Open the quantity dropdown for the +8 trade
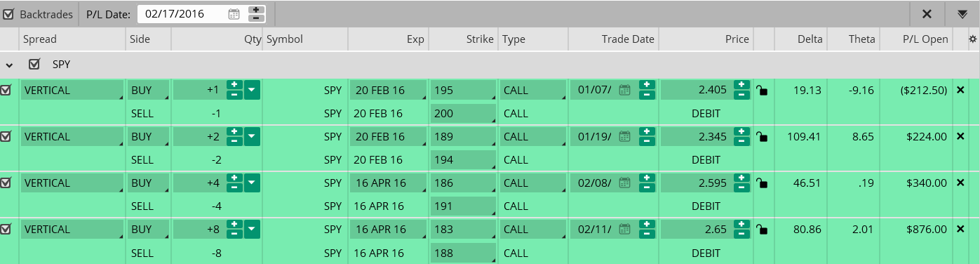Screen dimensions: 980x264 click(252, 229)
